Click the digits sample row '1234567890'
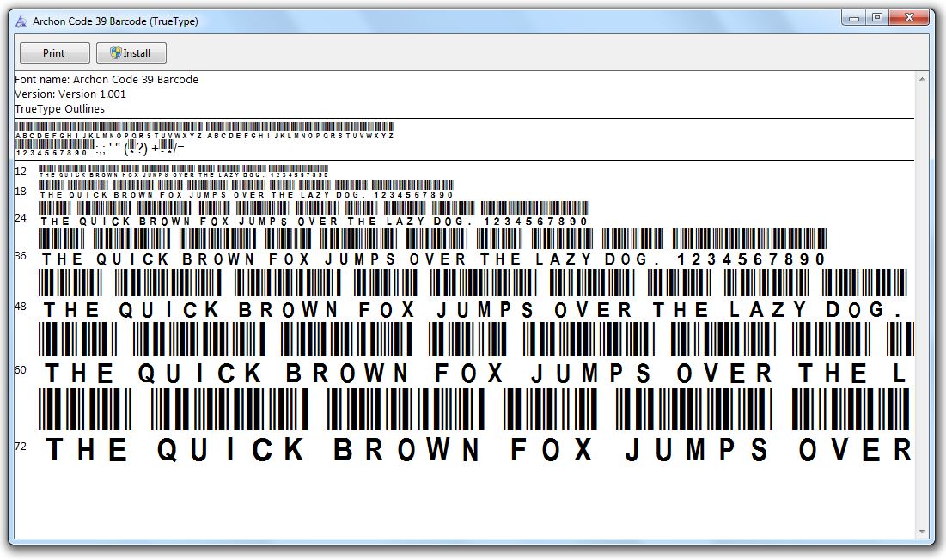The height and width of the screenshot is (560, 946). [x=55, y=149]
